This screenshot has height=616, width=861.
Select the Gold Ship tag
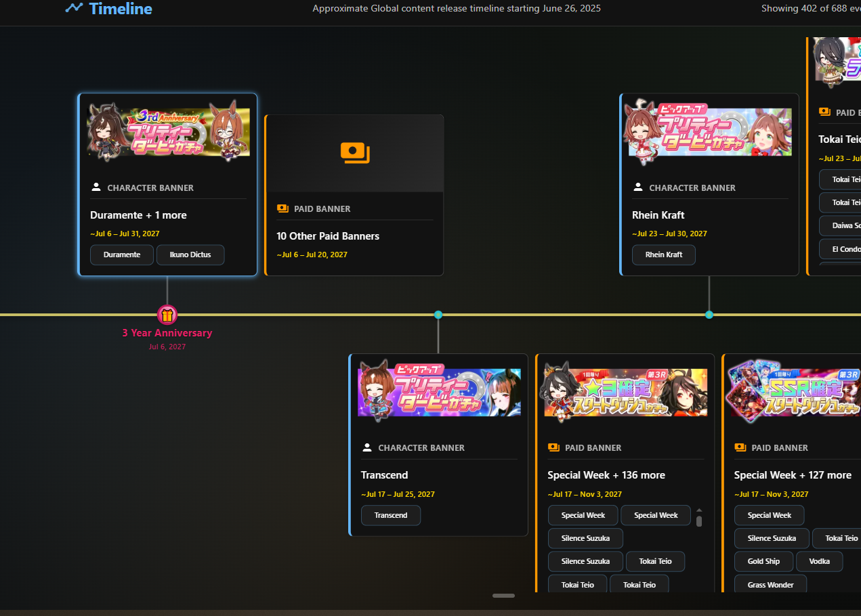pyautogui.click(x=763, y=561)
